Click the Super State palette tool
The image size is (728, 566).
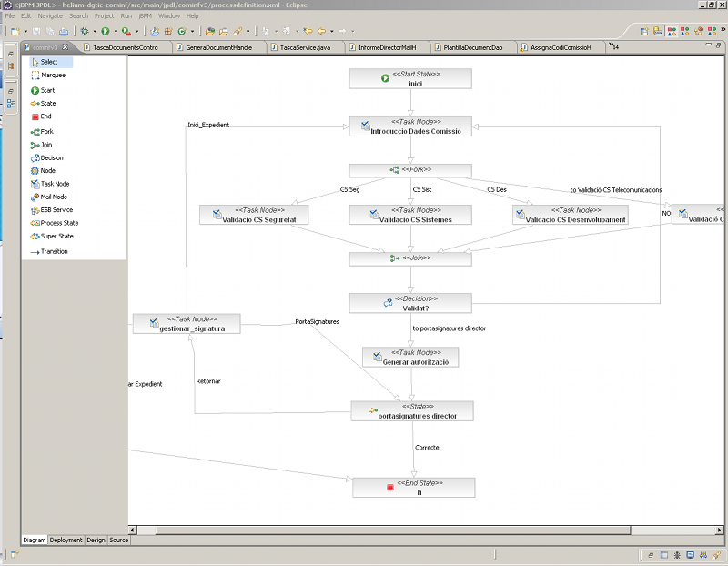(x=56, y=237)
